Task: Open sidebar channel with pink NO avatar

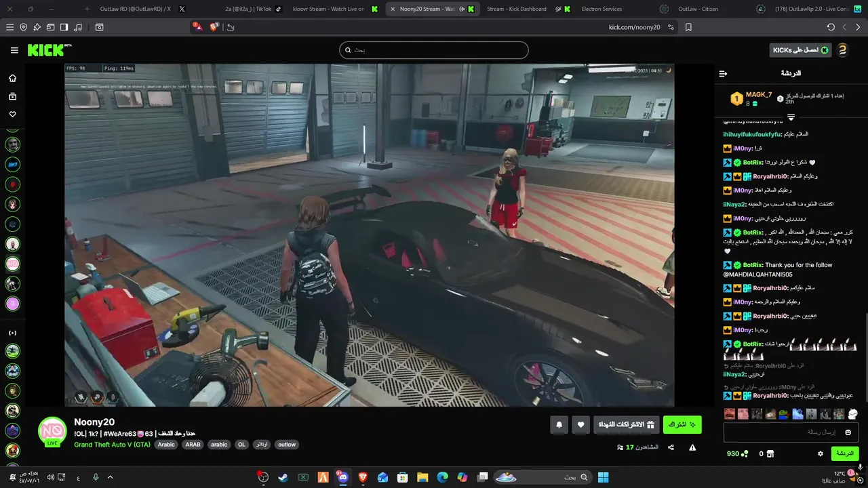Action: coord(12,263)
